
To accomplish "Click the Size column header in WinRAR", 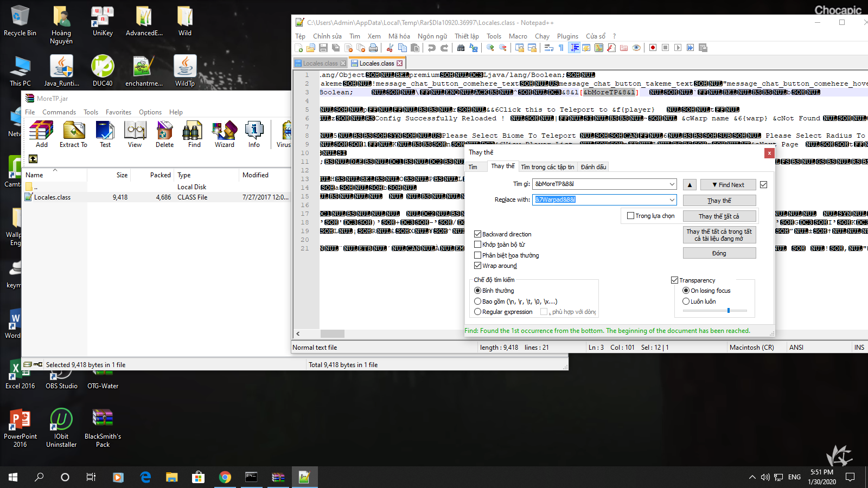I will point(122,175).
